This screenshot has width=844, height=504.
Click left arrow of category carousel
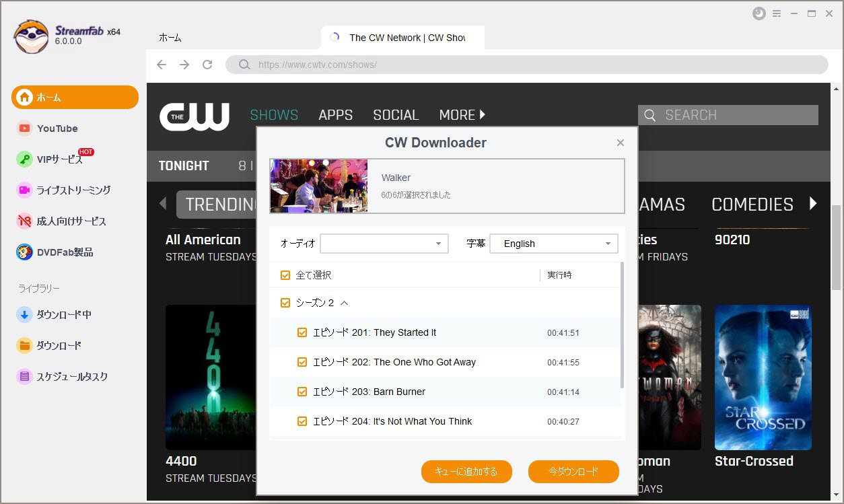[162, 203]
